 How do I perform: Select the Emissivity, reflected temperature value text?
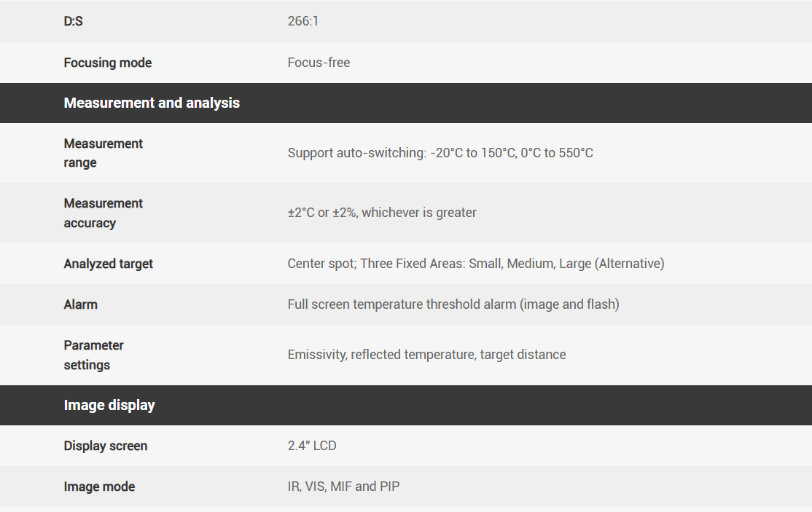click(x=426, y=355)
